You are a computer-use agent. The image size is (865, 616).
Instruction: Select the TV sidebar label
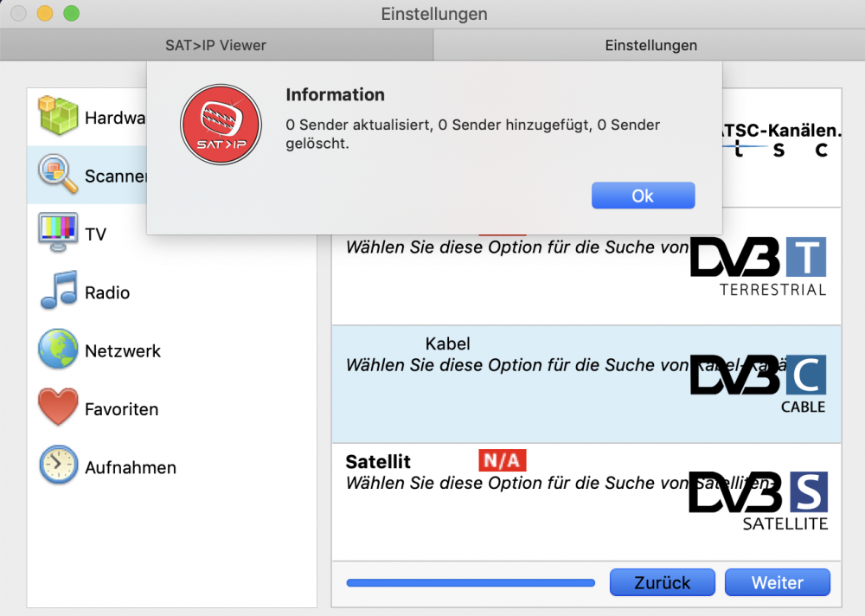(x=95, y=234)
